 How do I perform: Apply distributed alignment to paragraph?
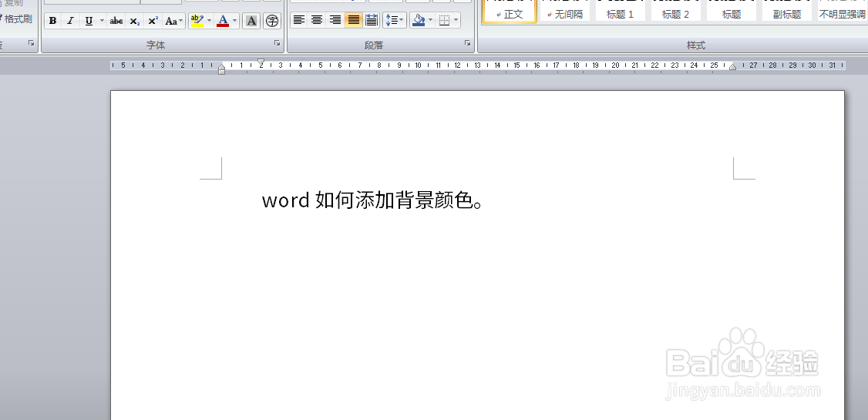[372, 21]
